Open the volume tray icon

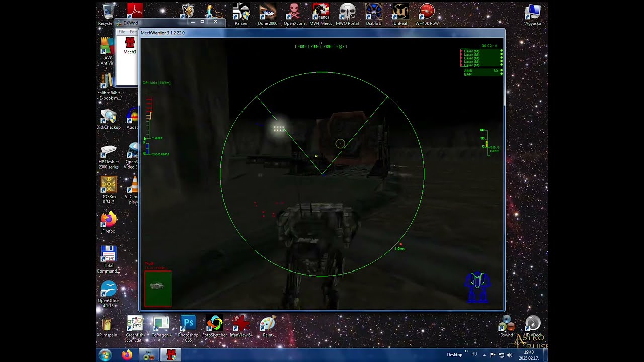509,355
